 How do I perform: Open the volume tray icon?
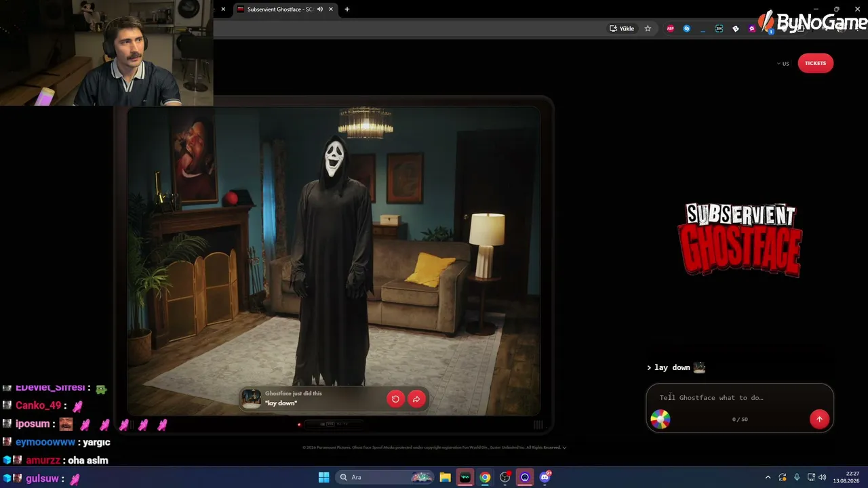pyautogui.click(x=823, y=477)
